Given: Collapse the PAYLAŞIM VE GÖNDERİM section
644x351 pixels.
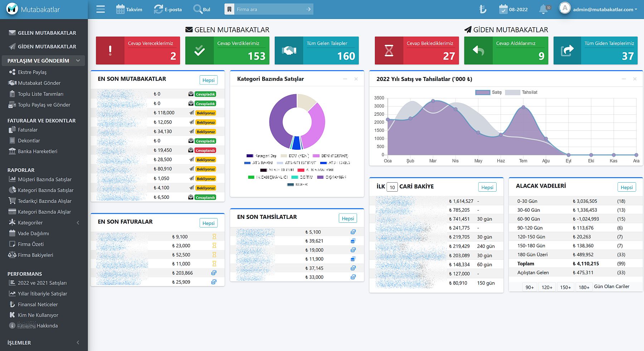Looking at the screenshot, I should coord(78,61).
